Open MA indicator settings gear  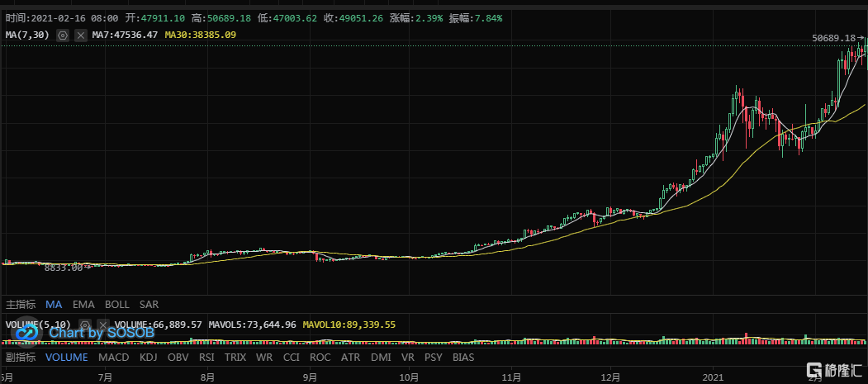pos(62,36)
